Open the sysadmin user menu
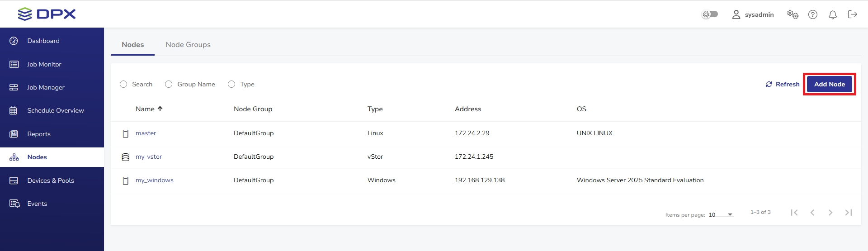Screen dimensions: 868x251 tap(753, 14)
